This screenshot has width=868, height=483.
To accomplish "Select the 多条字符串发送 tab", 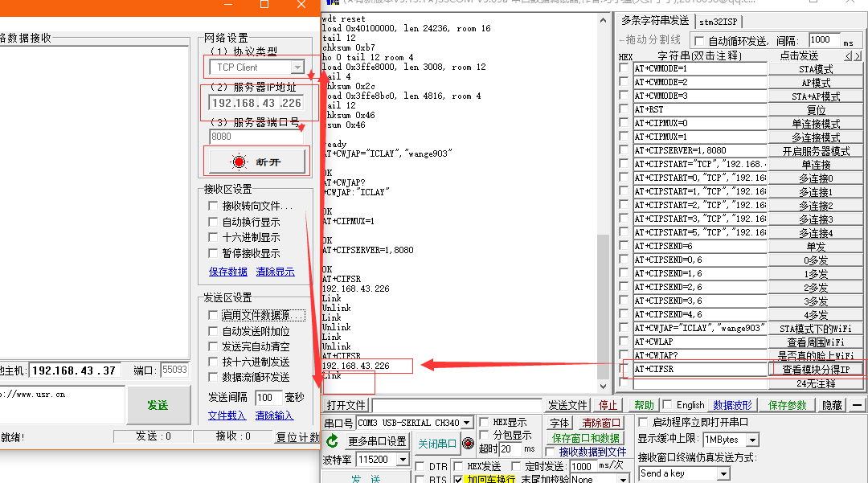I will click(x=655, y=21).
